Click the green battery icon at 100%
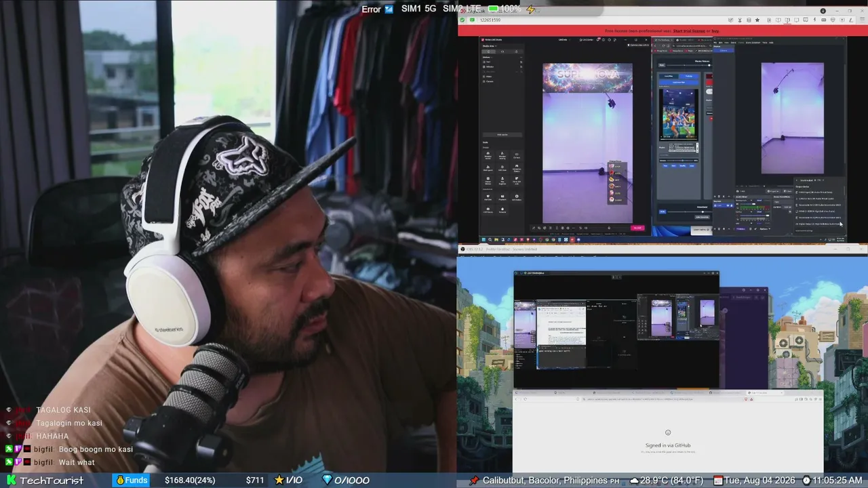 [494, 9]
